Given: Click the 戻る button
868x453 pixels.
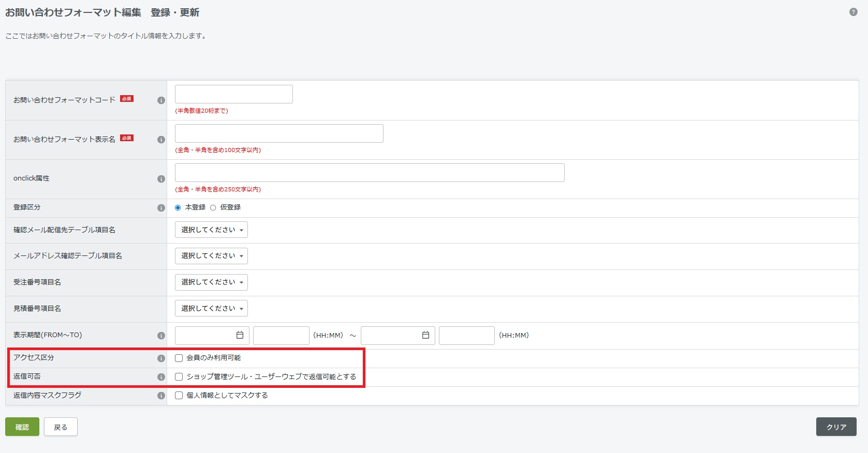Looking at the screenshot, I should 61,427.
